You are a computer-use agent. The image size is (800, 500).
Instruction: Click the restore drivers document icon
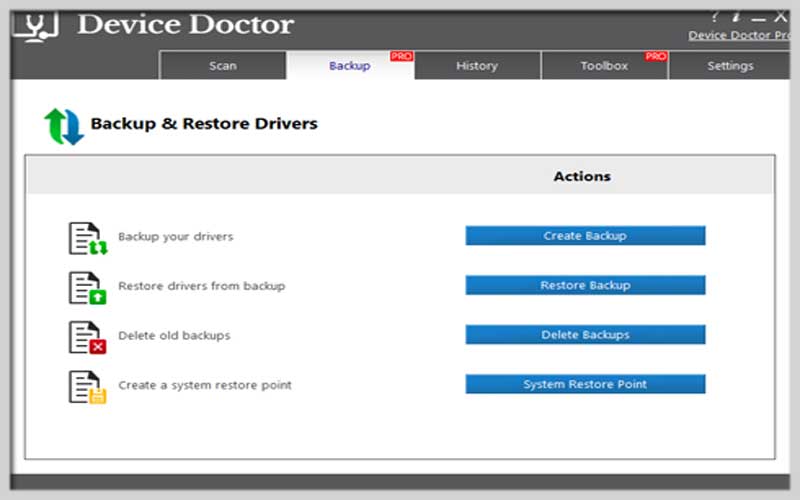pyautogui.click(x=88, y=288)
